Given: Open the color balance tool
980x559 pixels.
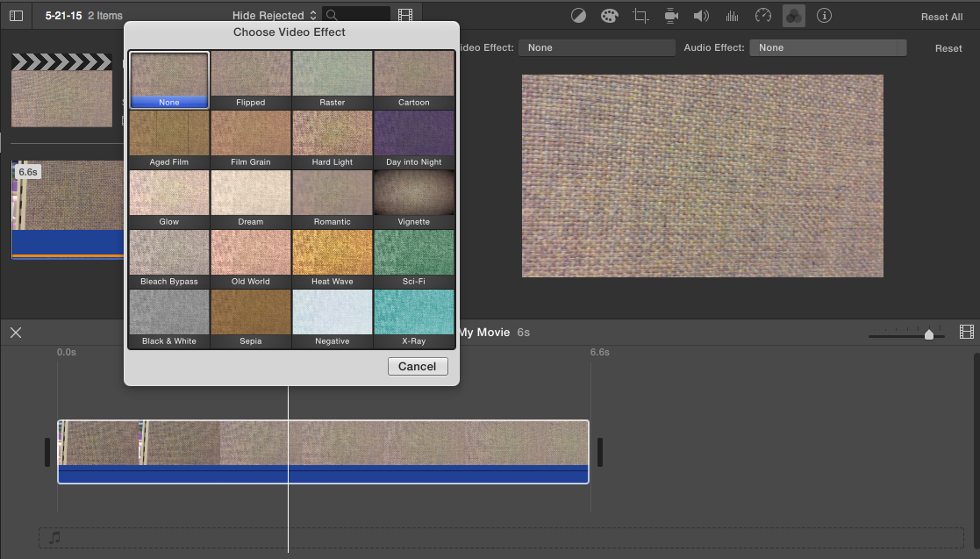Looking at the screenshot, I should point(578,16).
